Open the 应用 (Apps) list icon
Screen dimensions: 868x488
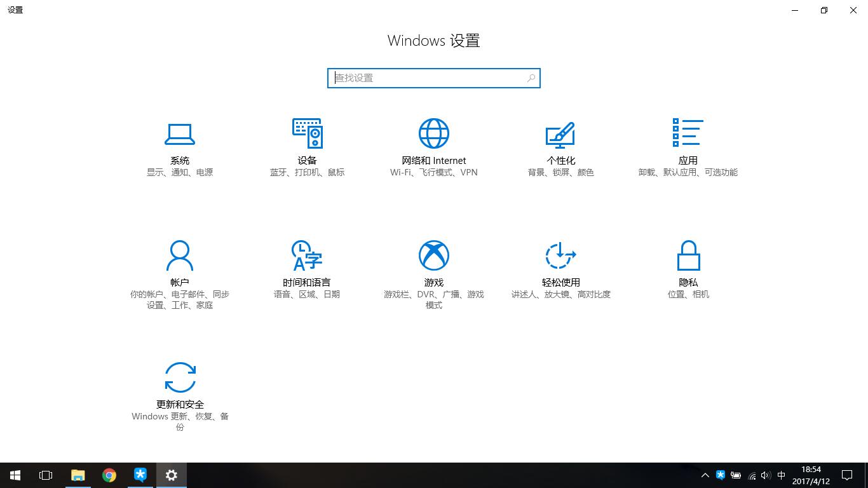pos(688,133)
